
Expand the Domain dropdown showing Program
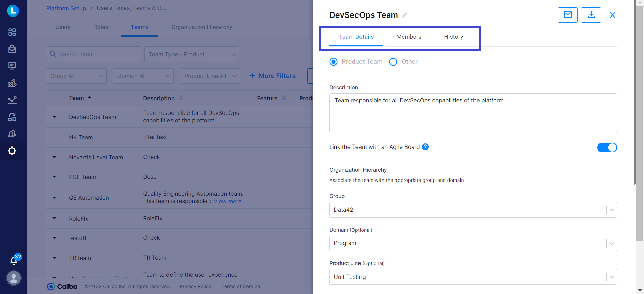[473, 243]
